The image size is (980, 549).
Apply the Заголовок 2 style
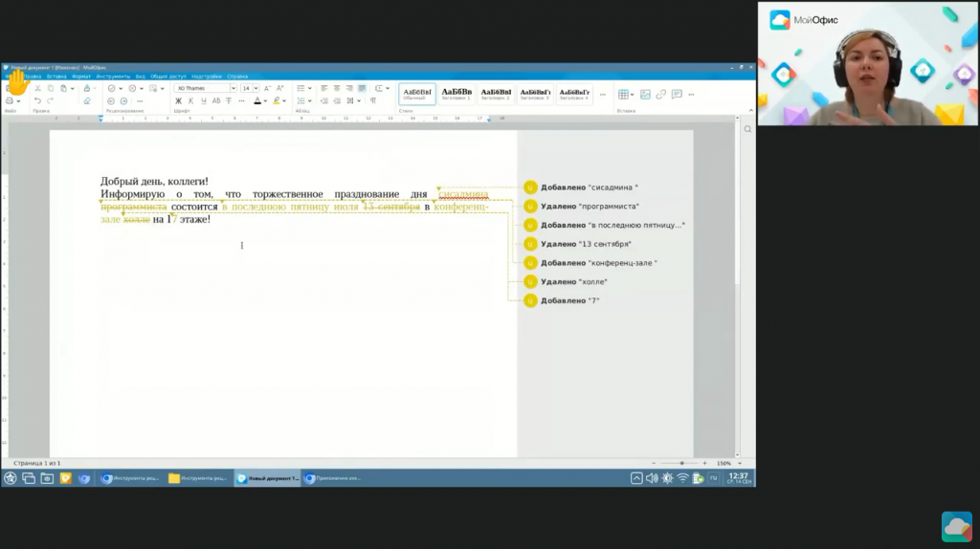pos(496,95)
